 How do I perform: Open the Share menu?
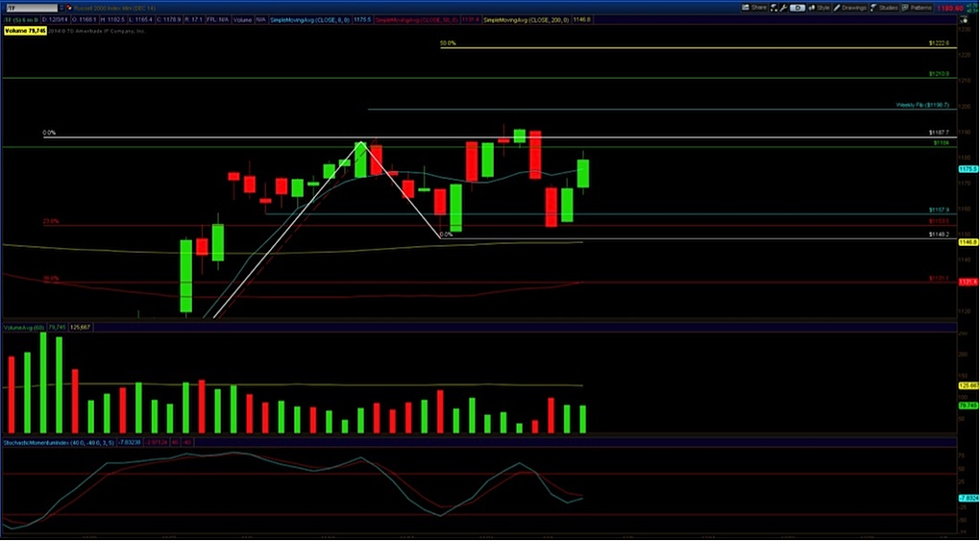pos(754,8)
